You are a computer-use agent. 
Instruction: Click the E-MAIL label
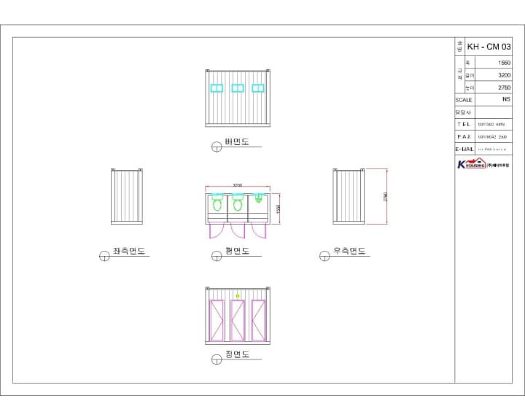(x=464, y=149)
